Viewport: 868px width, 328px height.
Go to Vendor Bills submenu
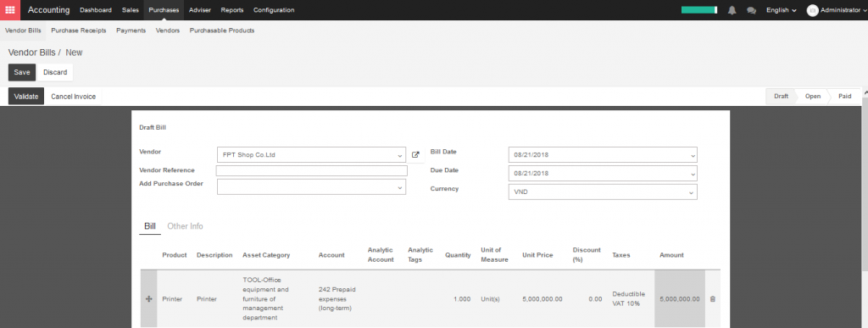tap(23, 31)
